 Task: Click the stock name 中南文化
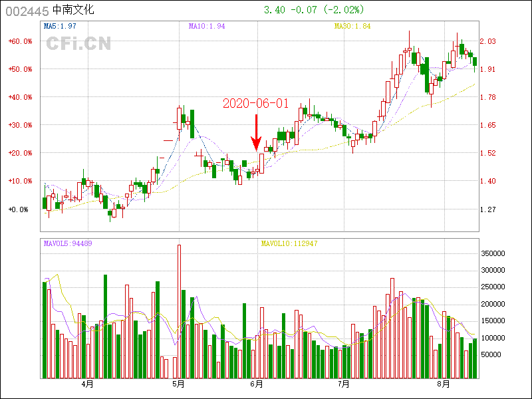(74, 10)
